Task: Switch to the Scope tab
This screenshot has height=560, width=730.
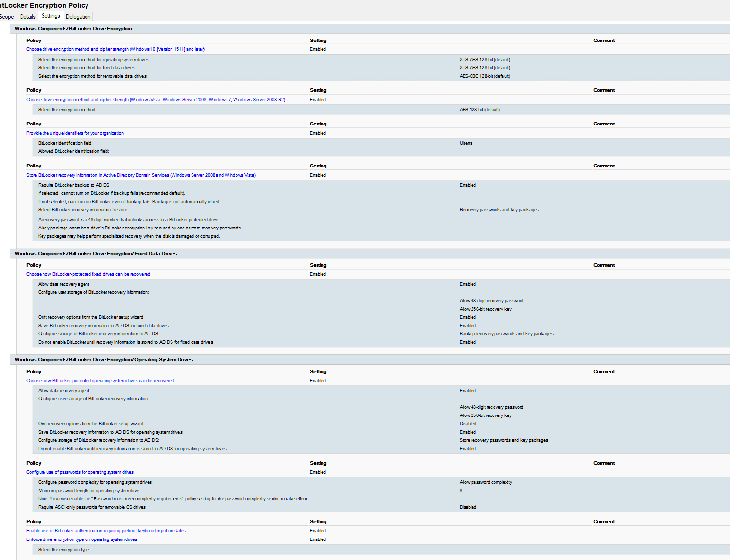Action: pyautogui.click(x=7, y=17)
